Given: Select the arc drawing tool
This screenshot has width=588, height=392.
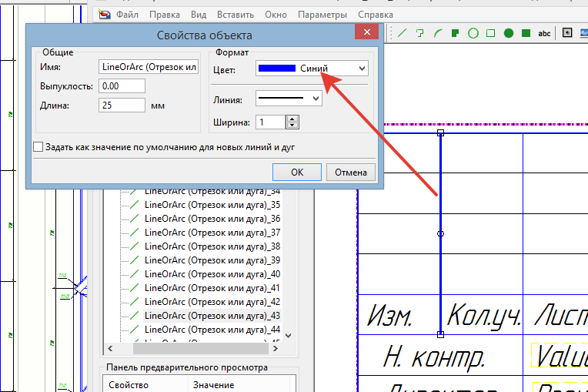Looking at the screenshot, I should [x=438, y=33].
